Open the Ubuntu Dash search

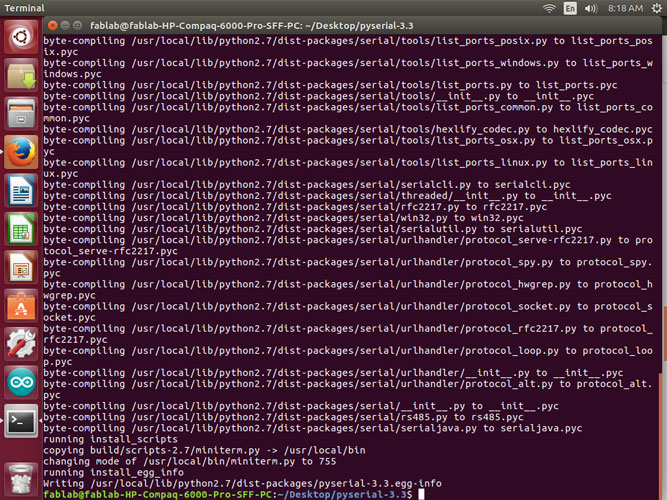pos(21,37)
